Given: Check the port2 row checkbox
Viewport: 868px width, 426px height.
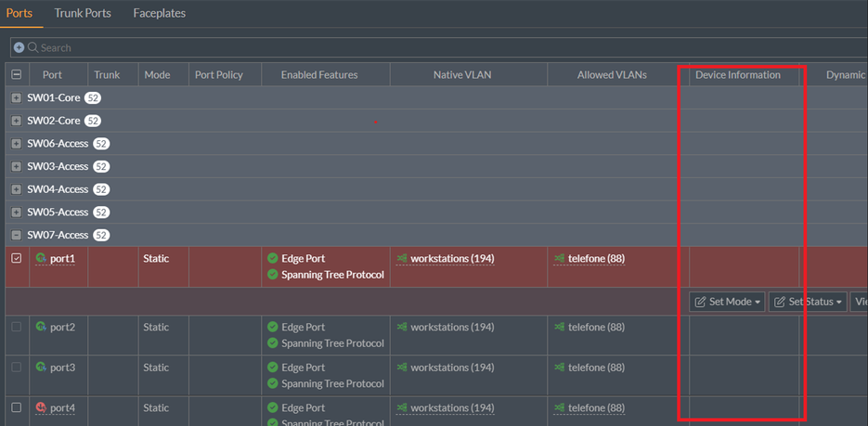Looking at the screenshot, I should [16, 327].
